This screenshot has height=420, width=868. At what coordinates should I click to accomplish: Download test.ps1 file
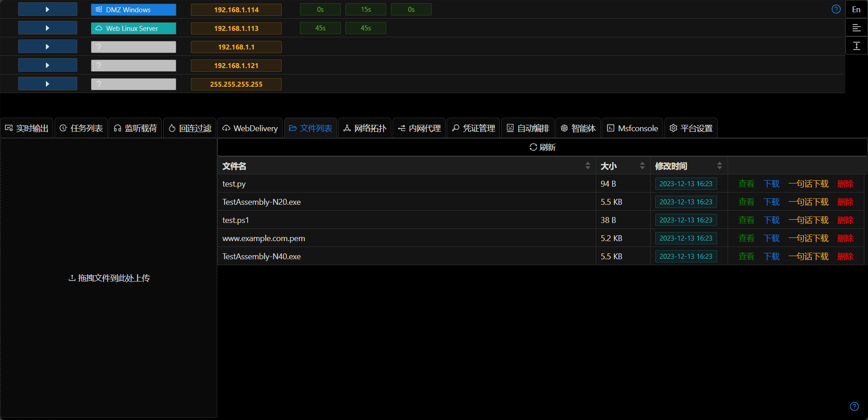point(772,220)
